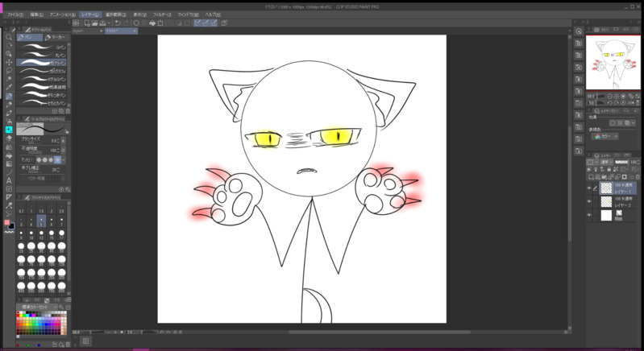This screenshot has height=351, width=644.
Task: Switch to the マーカー sub tool tab
Action: pos(57,37)
